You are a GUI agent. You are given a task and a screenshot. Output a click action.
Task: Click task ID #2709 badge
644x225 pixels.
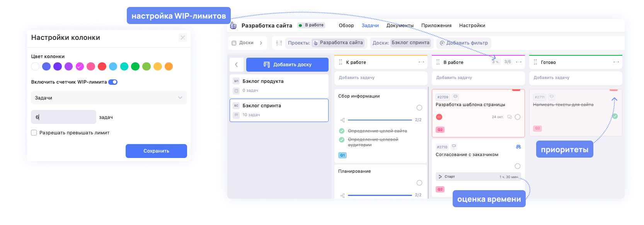[x=443, y=97]
